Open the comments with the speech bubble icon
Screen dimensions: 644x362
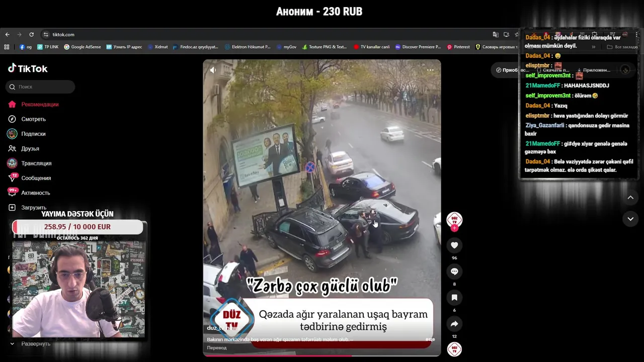pos(454,271)
